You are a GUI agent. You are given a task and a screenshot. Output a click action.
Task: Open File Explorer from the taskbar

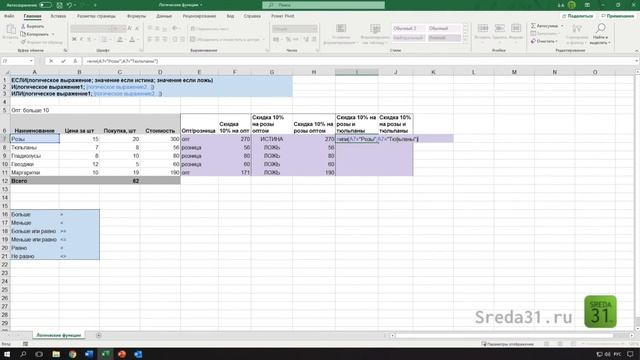click(56, 354)
